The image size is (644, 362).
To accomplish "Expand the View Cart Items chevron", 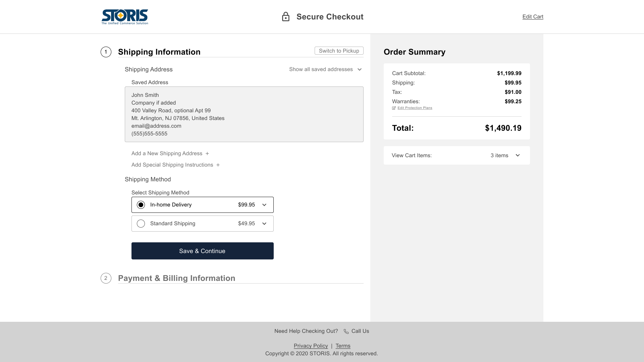I will (x=518, y=155).
